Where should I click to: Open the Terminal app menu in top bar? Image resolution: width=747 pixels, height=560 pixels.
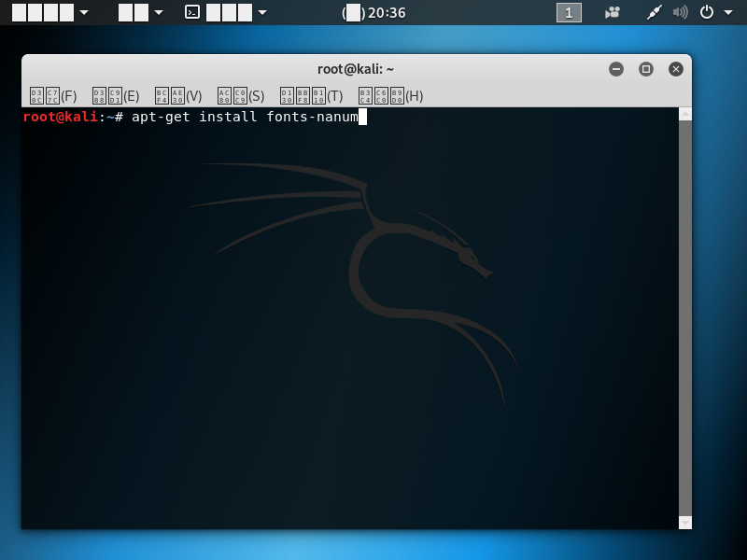(225, 12)
